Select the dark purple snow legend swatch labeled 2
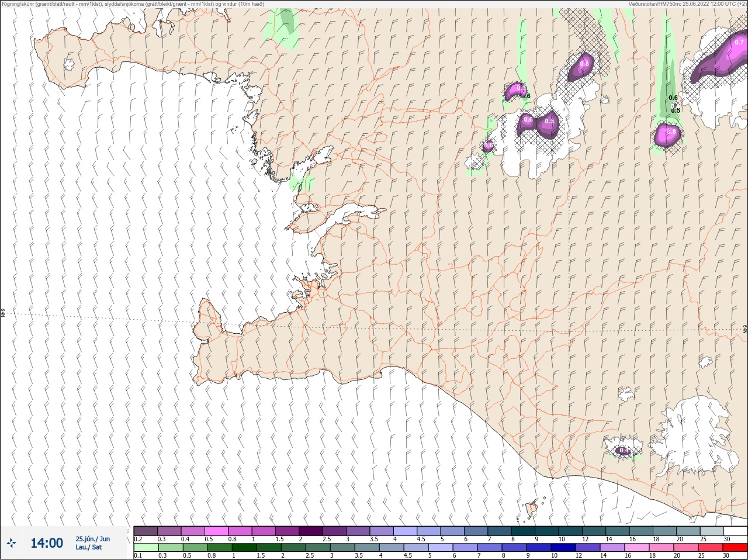Image resolution: width=748 pixels, height=560 pixels. pos(311,531)
